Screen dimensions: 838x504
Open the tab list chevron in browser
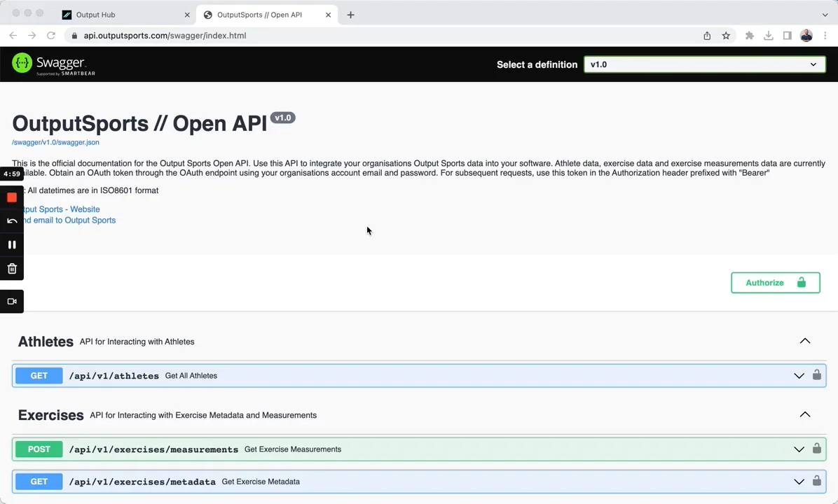pos(825,15)
